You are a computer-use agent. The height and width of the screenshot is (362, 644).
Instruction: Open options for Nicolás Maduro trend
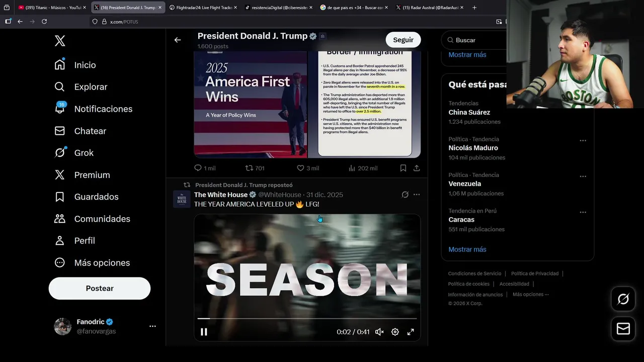point(583,141)
